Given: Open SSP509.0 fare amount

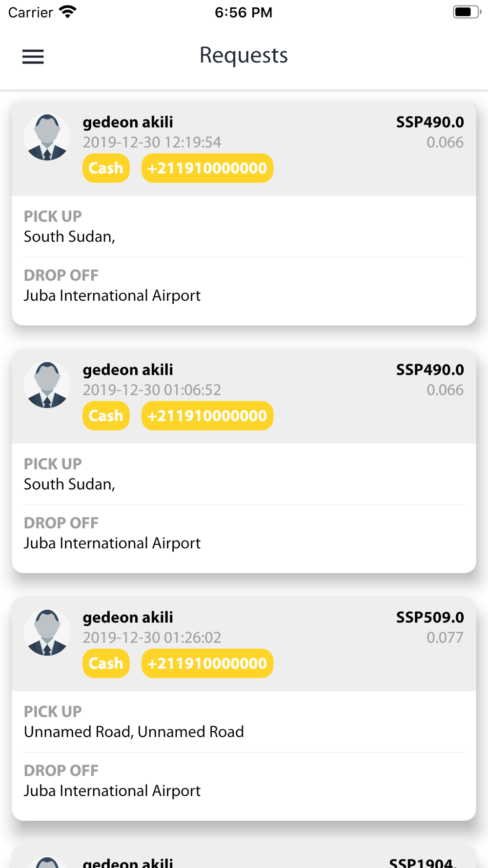Looking at the screenshot, I should pyautogui.click(x=430, y=617).
